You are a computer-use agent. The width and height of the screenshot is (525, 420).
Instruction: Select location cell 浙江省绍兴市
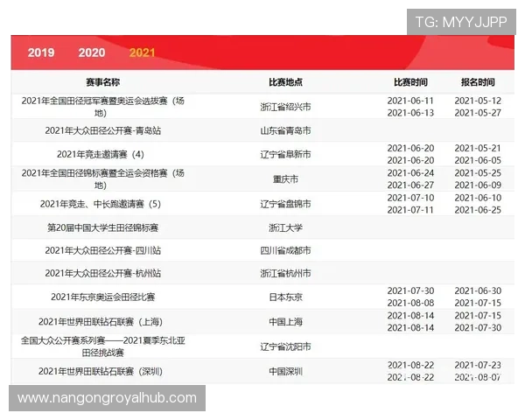tap(285, 107)
